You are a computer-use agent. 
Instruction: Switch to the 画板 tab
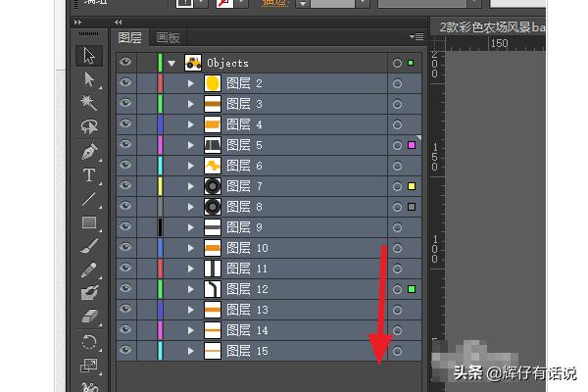click(169, 38)
